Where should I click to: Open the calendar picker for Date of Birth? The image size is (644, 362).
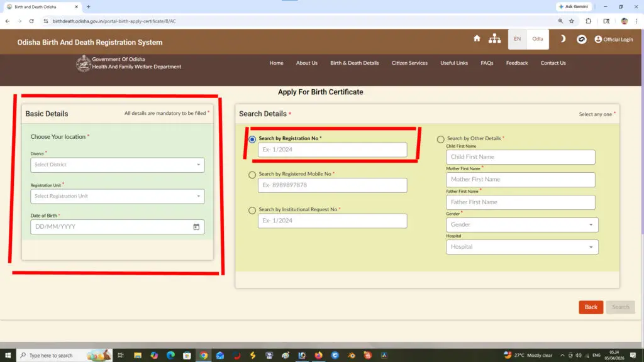(196, 227)
